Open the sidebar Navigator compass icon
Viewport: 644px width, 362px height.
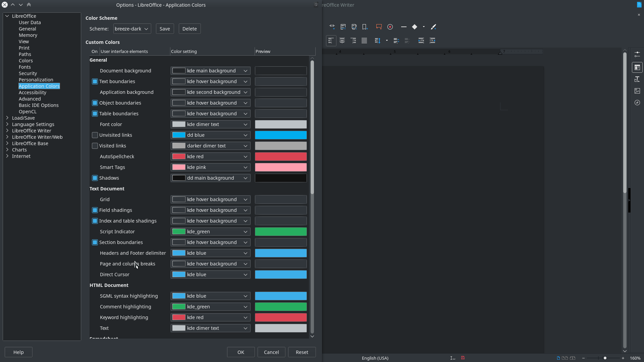[637, 103]
